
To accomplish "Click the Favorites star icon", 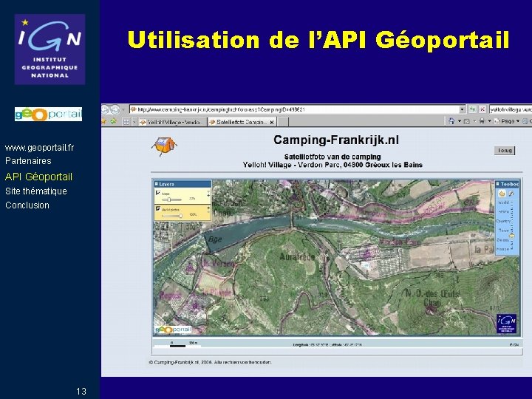I will tap(104, 121).
